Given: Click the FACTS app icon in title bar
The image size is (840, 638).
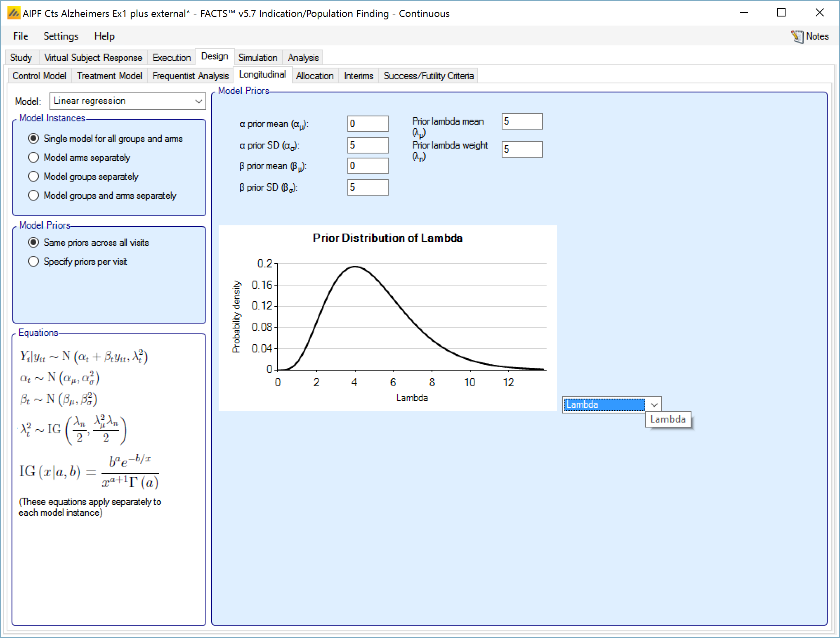Looking at the screenshot, I should 14,13.
